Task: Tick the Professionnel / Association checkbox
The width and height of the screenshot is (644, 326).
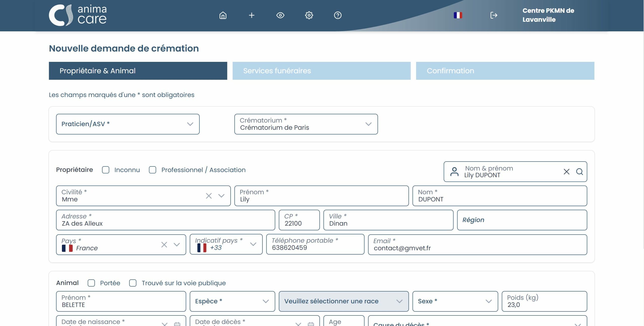Action: 152,170
